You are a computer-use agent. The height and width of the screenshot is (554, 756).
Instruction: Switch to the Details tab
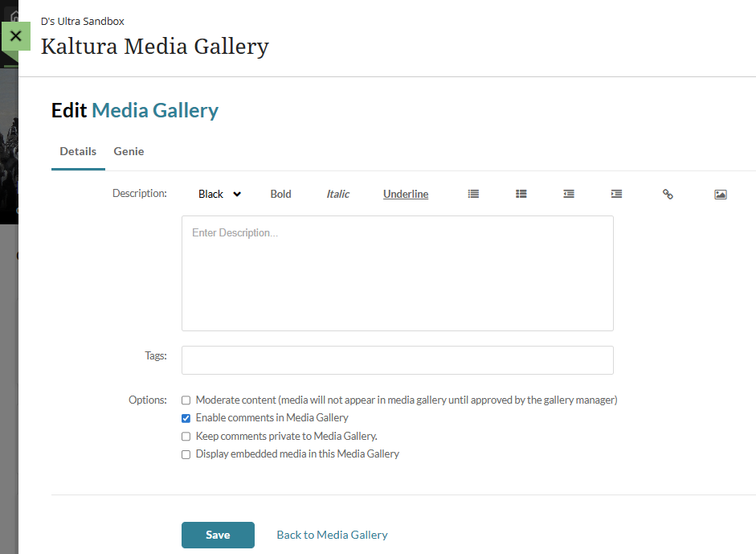click(78, 151)
